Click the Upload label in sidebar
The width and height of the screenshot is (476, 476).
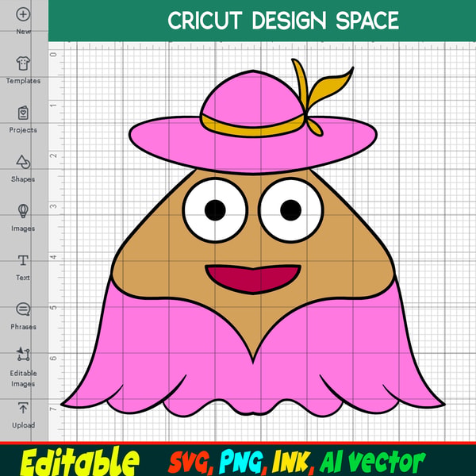pos(23,425)
